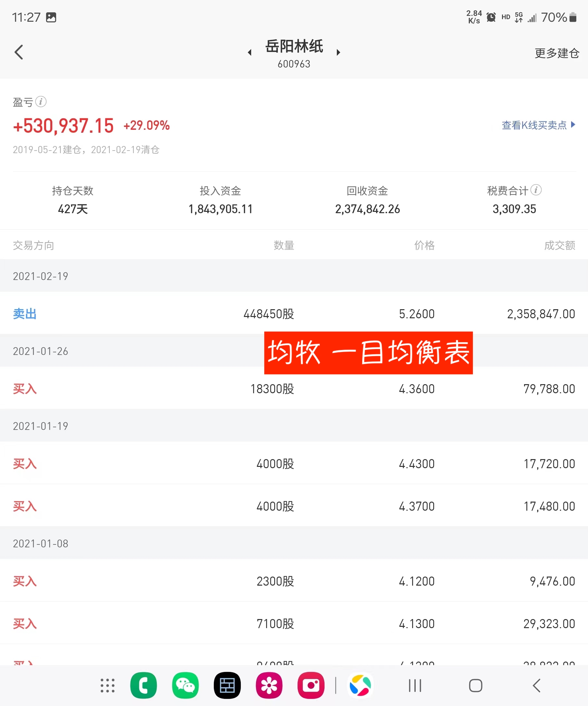This screenshot has width=588, height=706.
Task: Open WeChat from the taskbar
Action: pos(185,685)
